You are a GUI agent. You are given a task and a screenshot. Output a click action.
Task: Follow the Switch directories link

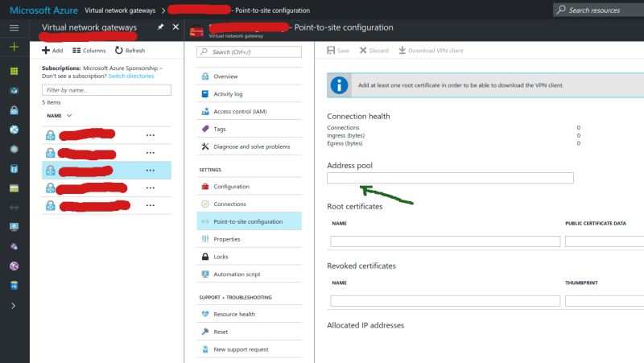pyautogui.click(x=131, y=76)
